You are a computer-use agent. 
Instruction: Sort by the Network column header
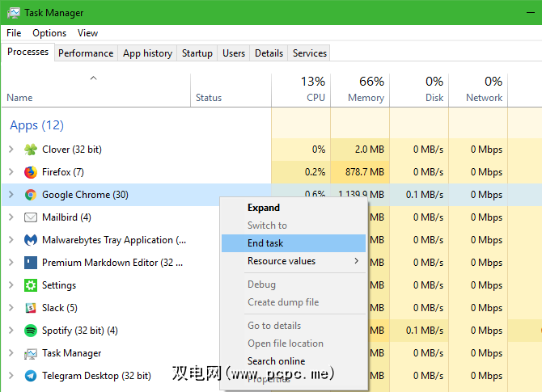tap(478, 90)
